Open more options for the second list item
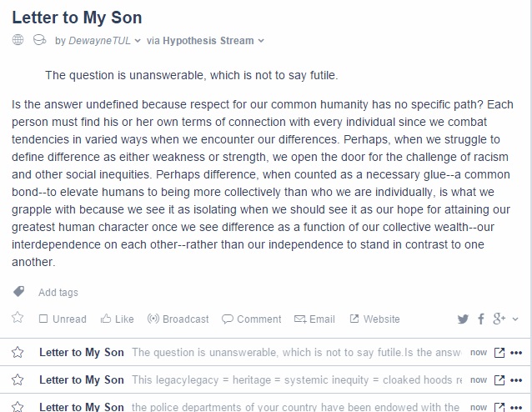 (516, 380)
